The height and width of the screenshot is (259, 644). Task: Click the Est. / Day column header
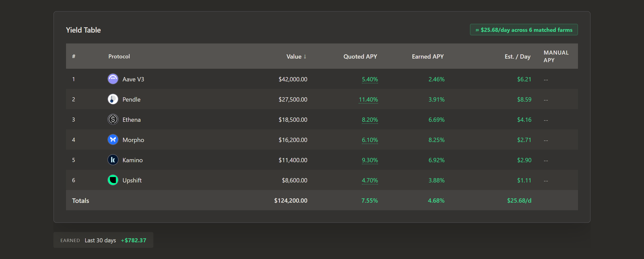coord(517,56)
